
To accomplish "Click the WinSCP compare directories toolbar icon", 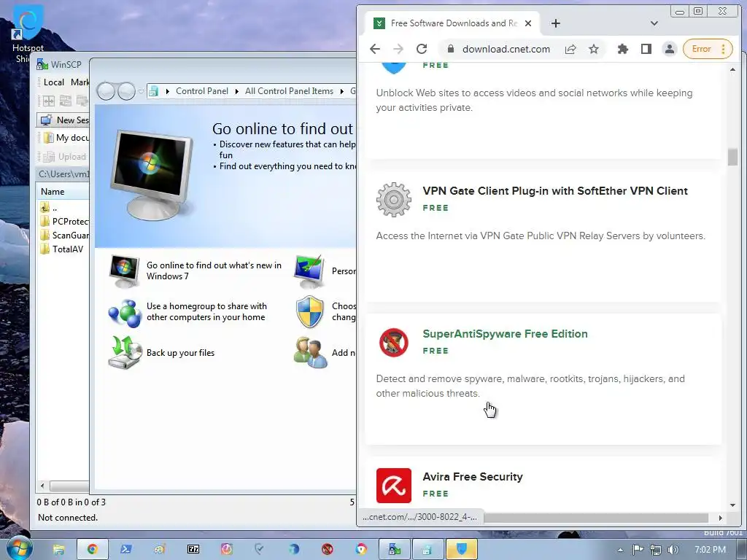I will pyautogui.click(x=49, y=101).
